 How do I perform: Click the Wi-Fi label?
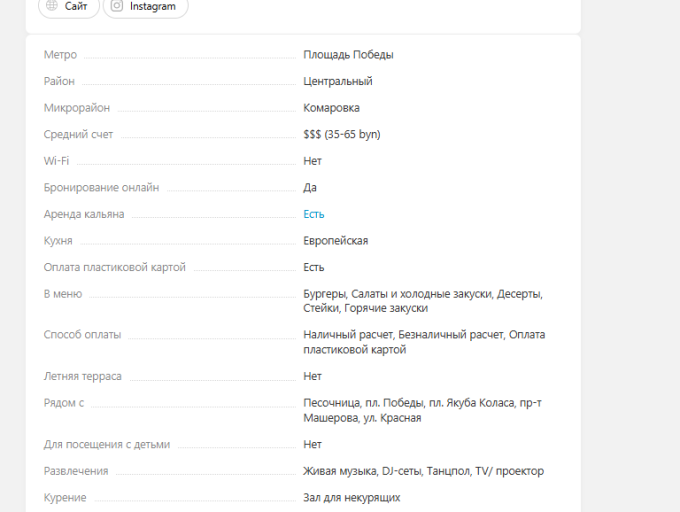(x=56, y=161)
